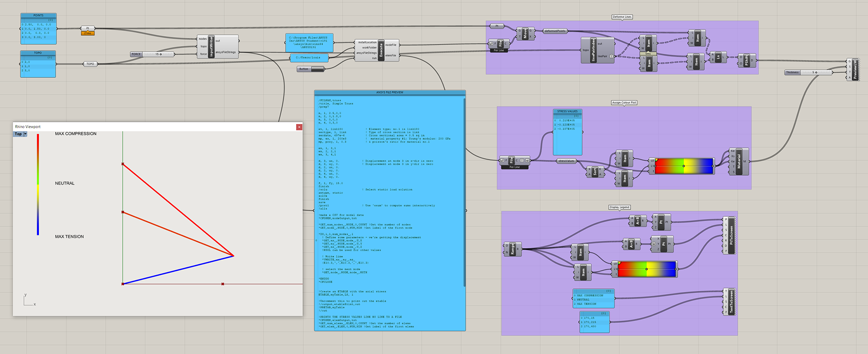Screen dimensions: 868x354
Task: Click the upper Pt construct component in Display Legend
Action: tap(661, 222)
